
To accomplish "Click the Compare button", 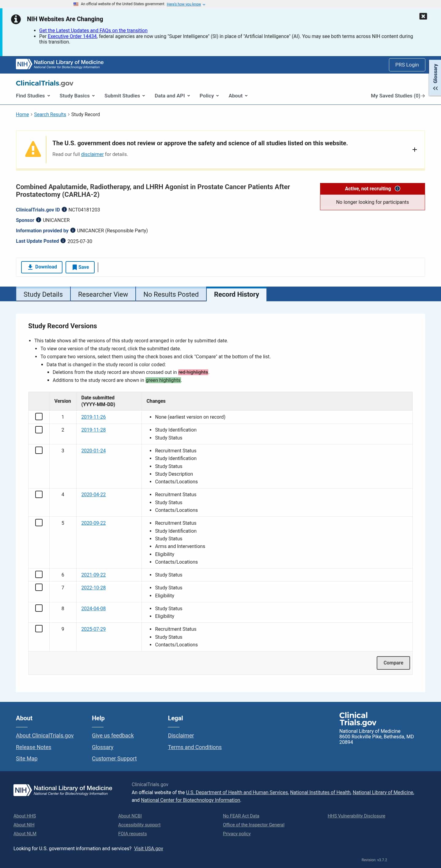I will (x=393, y=662).
